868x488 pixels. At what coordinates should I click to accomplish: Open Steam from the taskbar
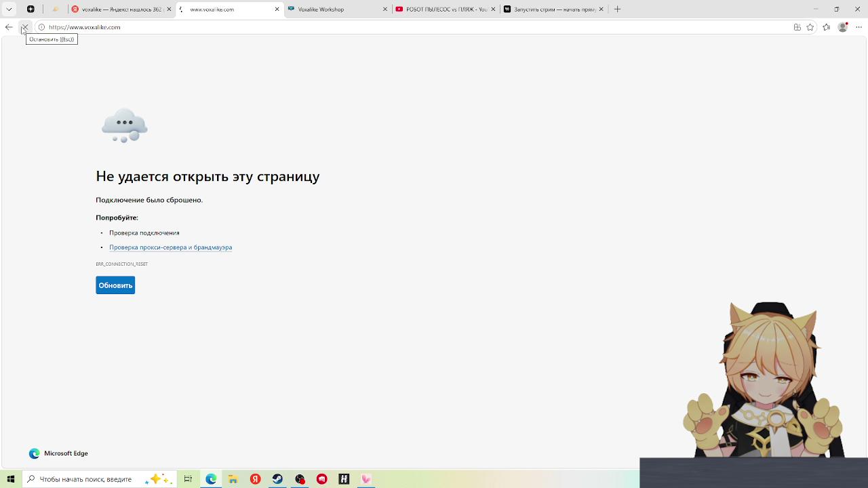point(277,479)
